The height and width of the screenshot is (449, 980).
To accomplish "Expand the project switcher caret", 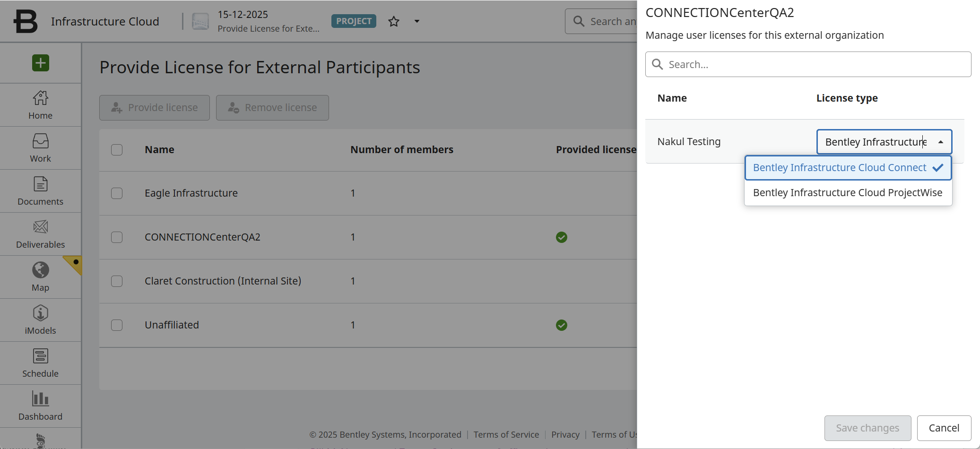I will tap(417, 21).
